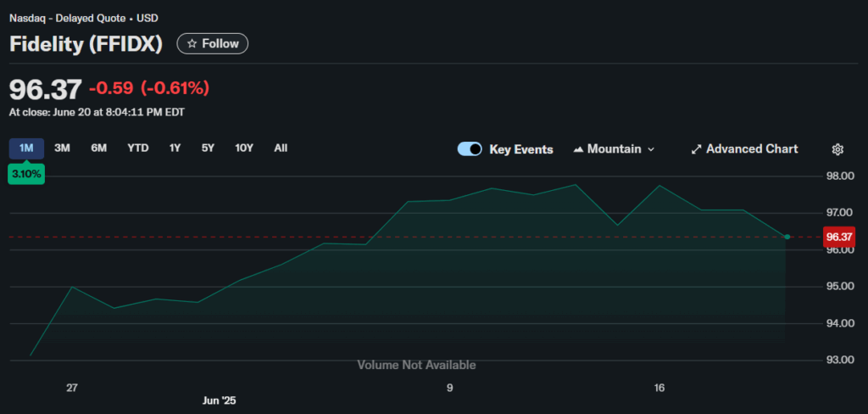Click the At close June 20 timestamp
868x414 pixels.
97,112
